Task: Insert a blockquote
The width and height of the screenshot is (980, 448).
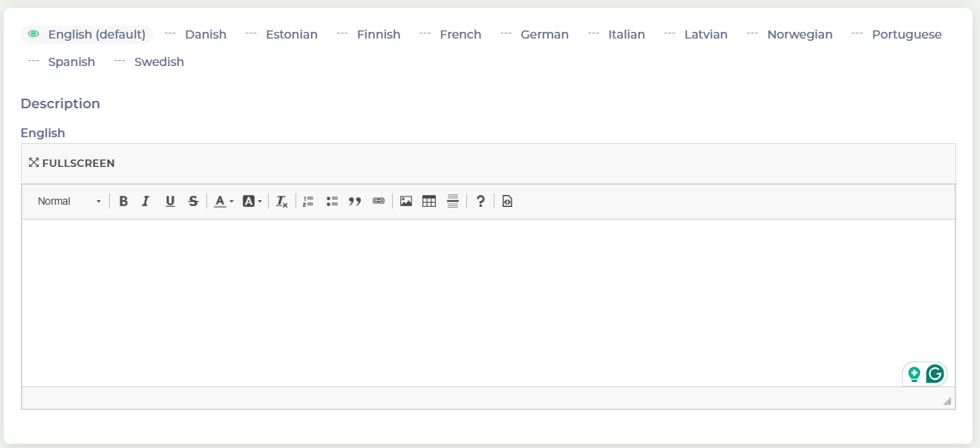Action: point(355,201)
